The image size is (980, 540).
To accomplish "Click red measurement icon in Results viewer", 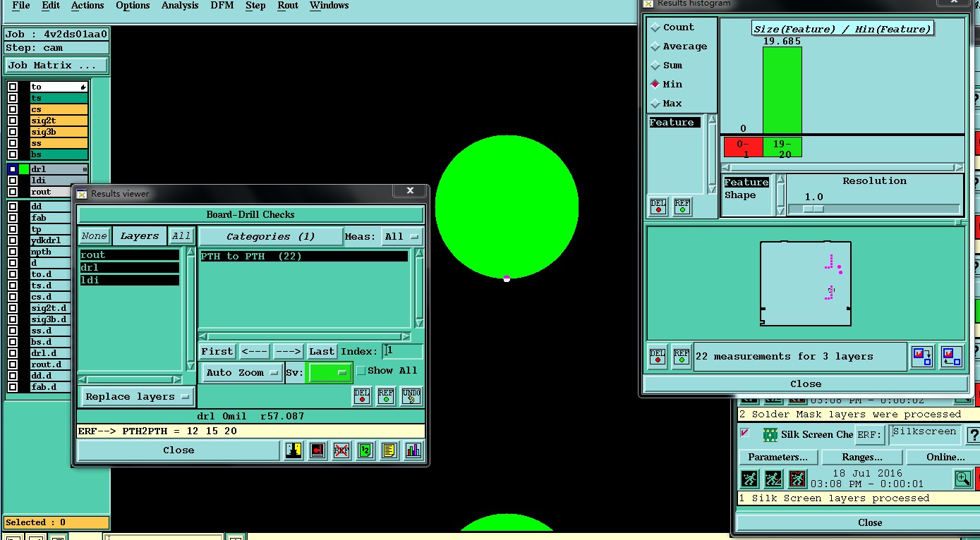I will pyautogui.click(x=317, y=450).
